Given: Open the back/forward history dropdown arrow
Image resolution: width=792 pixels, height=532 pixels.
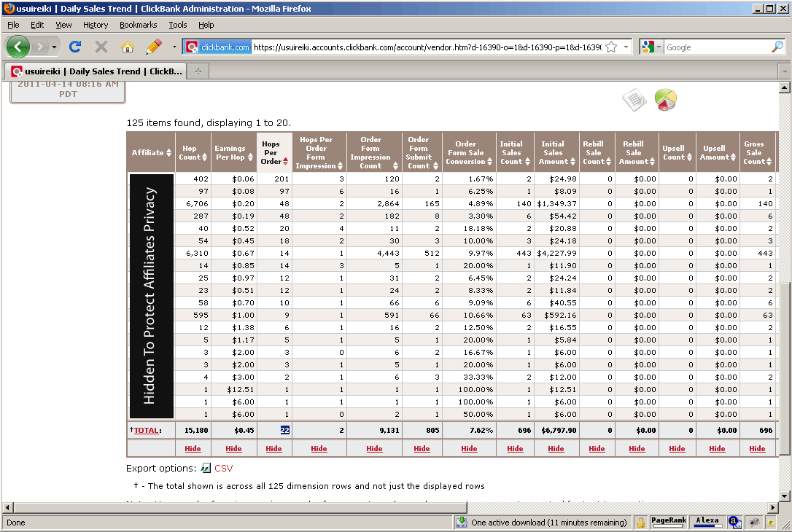Looking at the screenshot, I should 54,47.
